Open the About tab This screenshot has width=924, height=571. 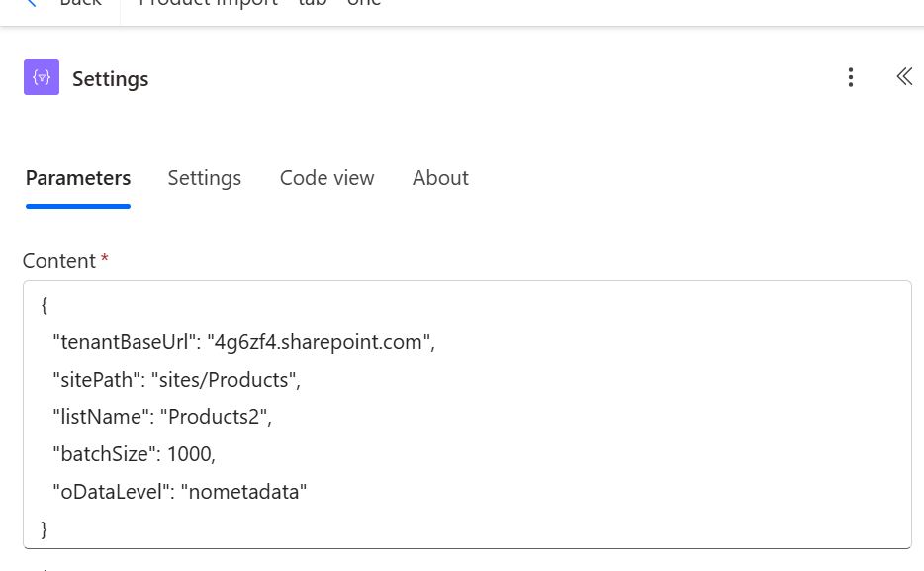pyautogui.click(x=440, y=178)
